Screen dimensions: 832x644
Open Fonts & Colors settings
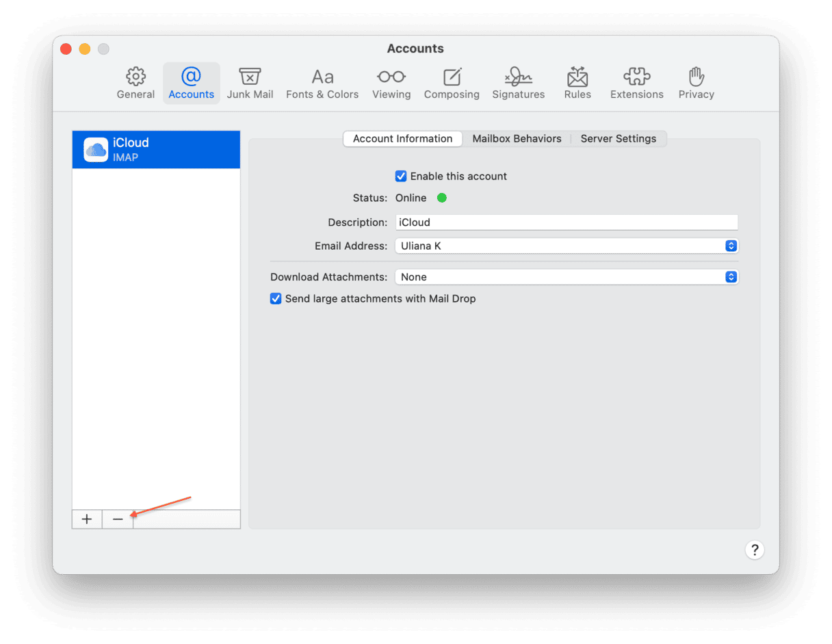pos(322,83)
